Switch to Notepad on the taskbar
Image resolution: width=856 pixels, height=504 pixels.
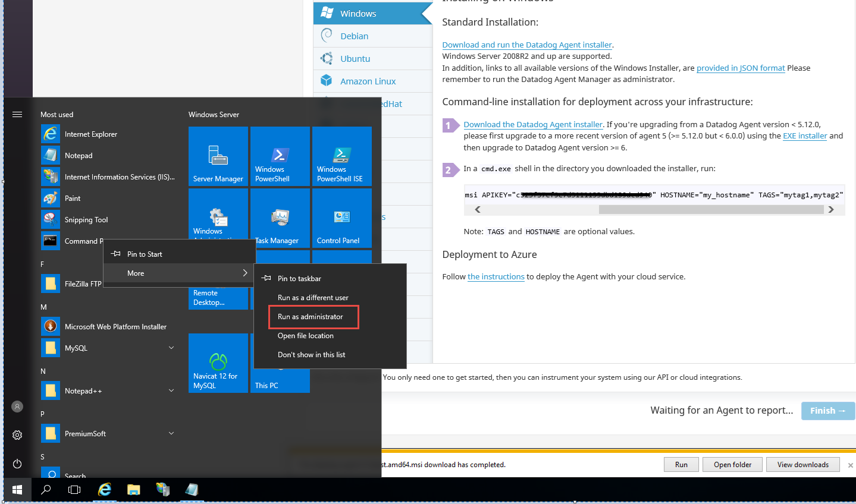point(191,490)
